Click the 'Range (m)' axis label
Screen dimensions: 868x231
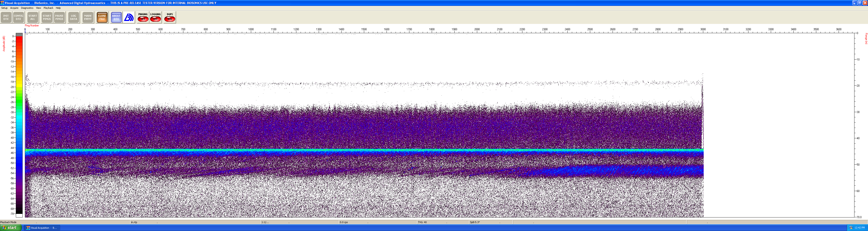(866, 38)
